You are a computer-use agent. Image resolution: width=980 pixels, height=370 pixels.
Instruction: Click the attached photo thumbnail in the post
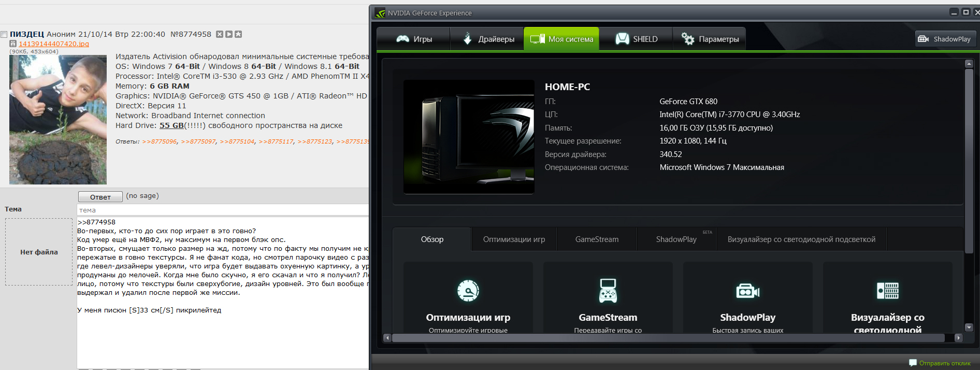58,120
